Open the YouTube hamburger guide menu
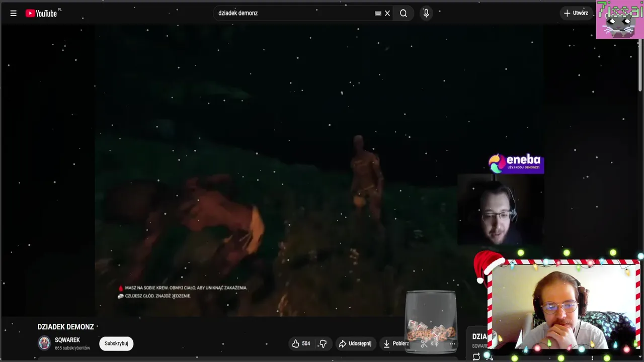The height and width of the screenshot is (362, 644). pyautogui.click(x=14, y=13)
